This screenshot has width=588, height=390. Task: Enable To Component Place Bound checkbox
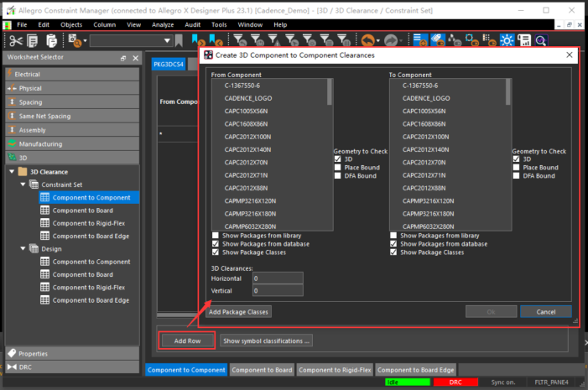coord(516,167)
